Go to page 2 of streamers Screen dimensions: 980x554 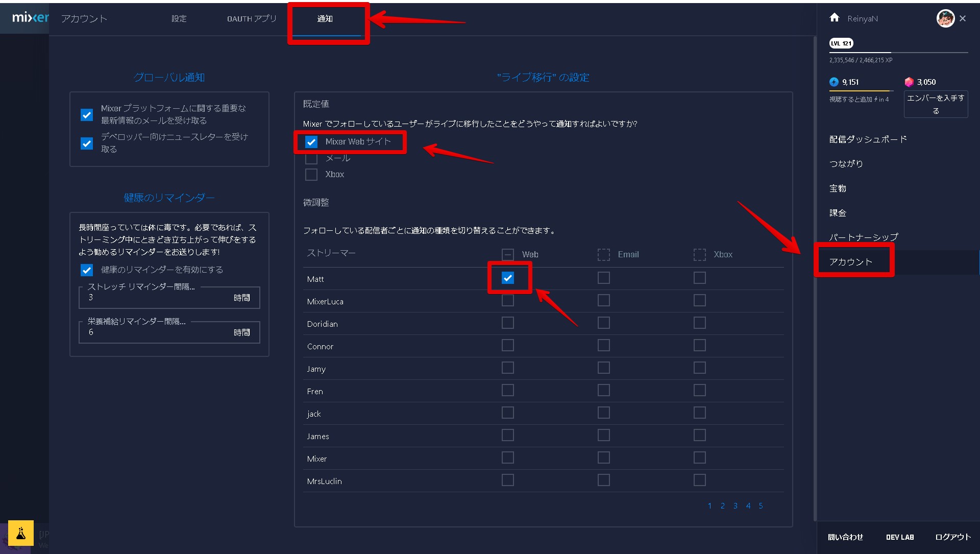[722, 506]
